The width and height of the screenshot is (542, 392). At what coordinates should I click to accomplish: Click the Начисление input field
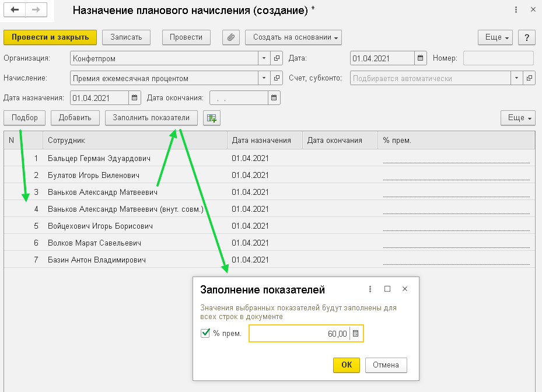tap(164, 78)
